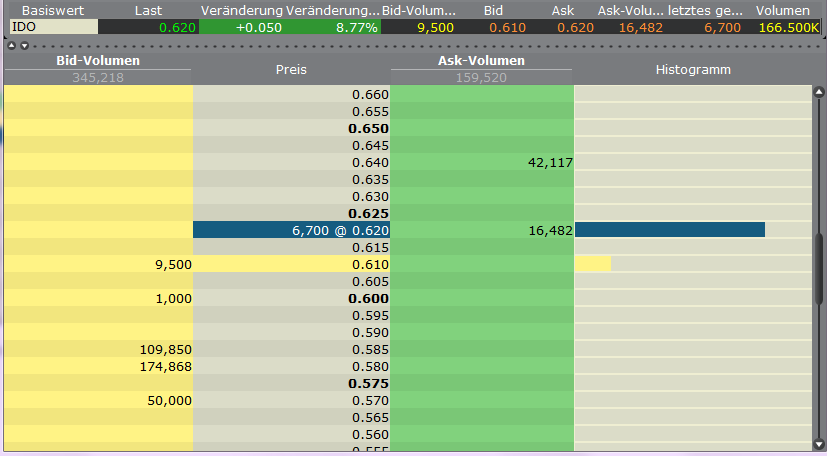Click the 0.570 price level

point(370,400)
